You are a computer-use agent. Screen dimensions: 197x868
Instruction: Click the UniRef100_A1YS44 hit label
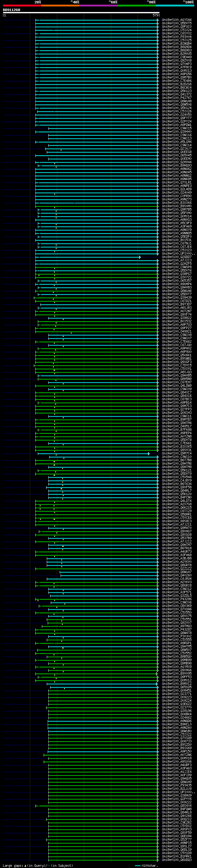(x=176, y=20)
